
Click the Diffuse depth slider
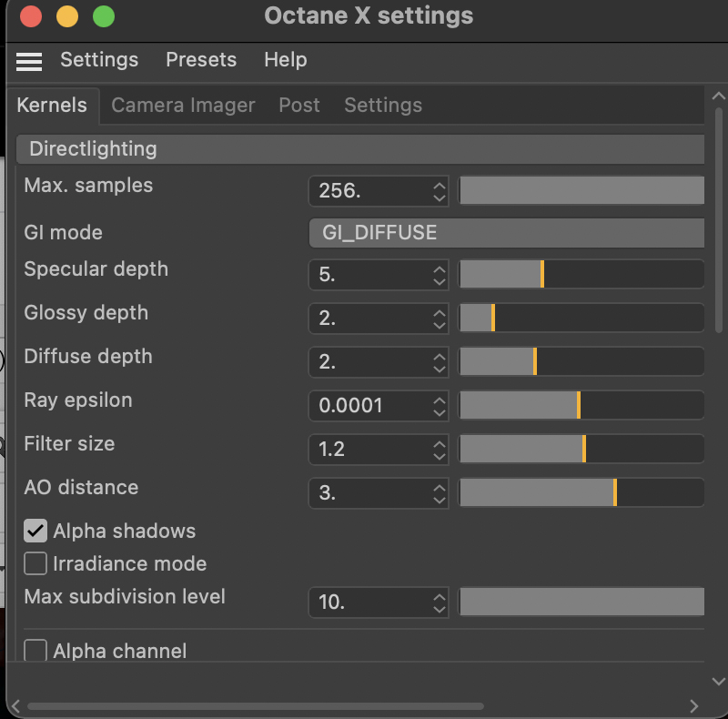tap(581, 361)
